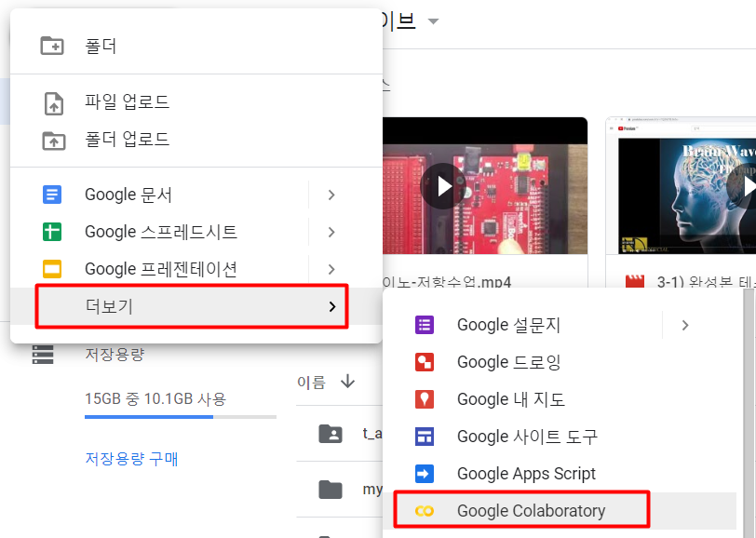The height and width of the screenshot is (538, 756).
Task: Open the t_a folder row name
Action: coord(372,434)
